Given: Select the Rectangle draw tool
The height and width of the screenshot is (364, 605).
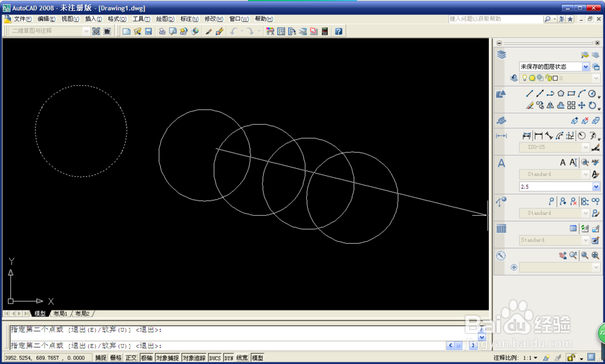Looking at the screenshot, I should [x=572, y=93].
